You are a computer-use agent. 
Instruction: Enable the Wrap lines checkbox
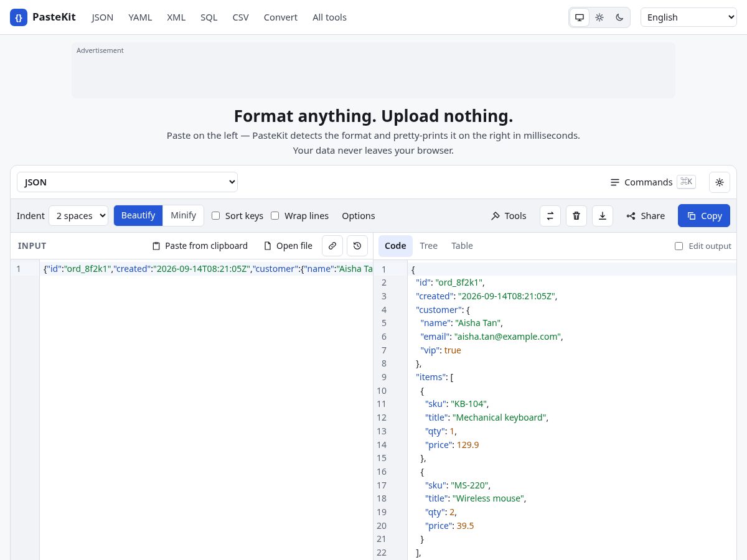tap(275, 216)
